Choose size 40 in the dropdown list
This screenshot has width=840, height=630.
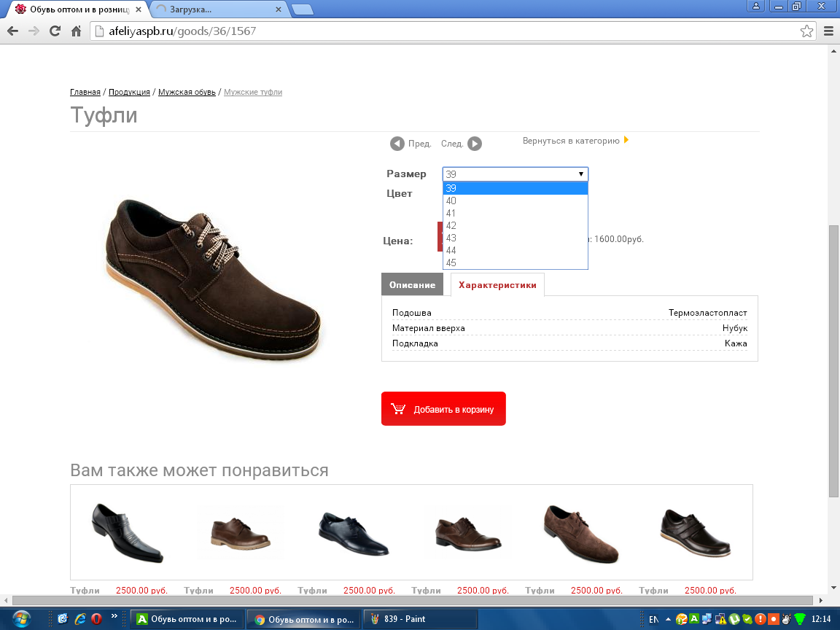tap(516, 201)
